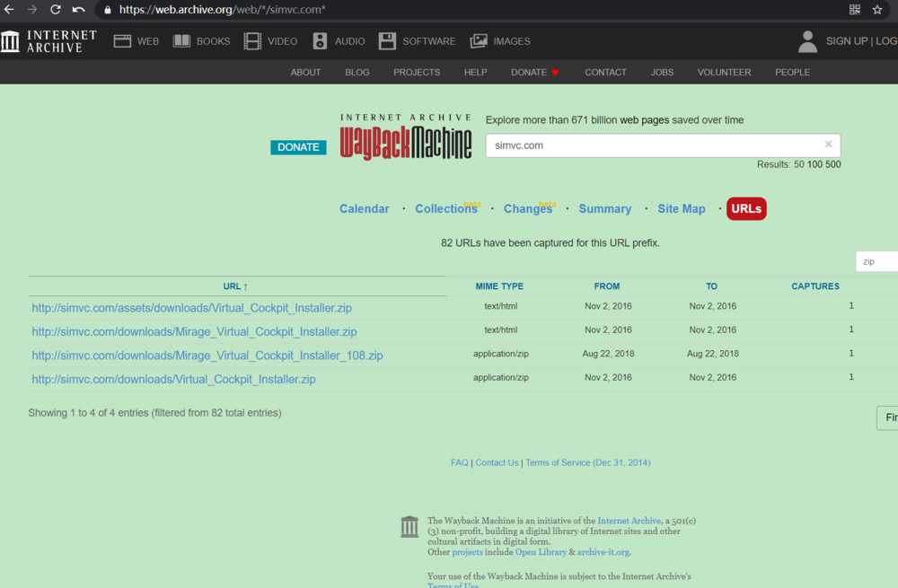Switch to the Site Map tab
This screenshot has height=588, width=898.
[682, 209]
